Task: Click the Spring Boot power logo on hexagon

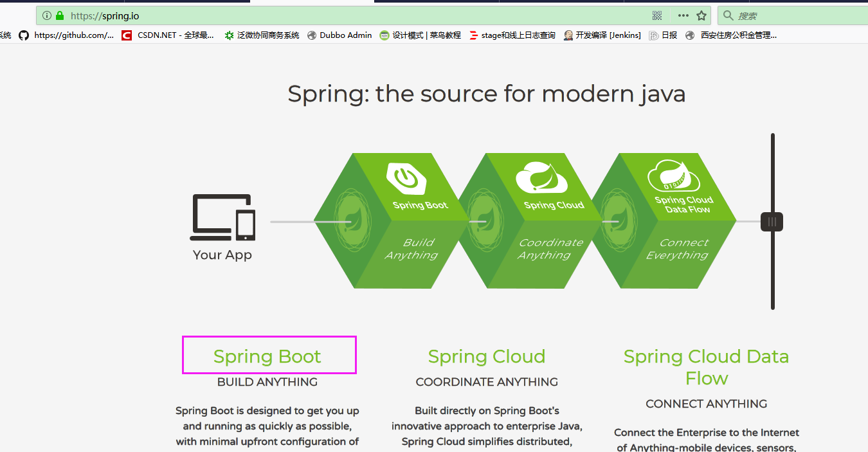Action: coord(407,178)
